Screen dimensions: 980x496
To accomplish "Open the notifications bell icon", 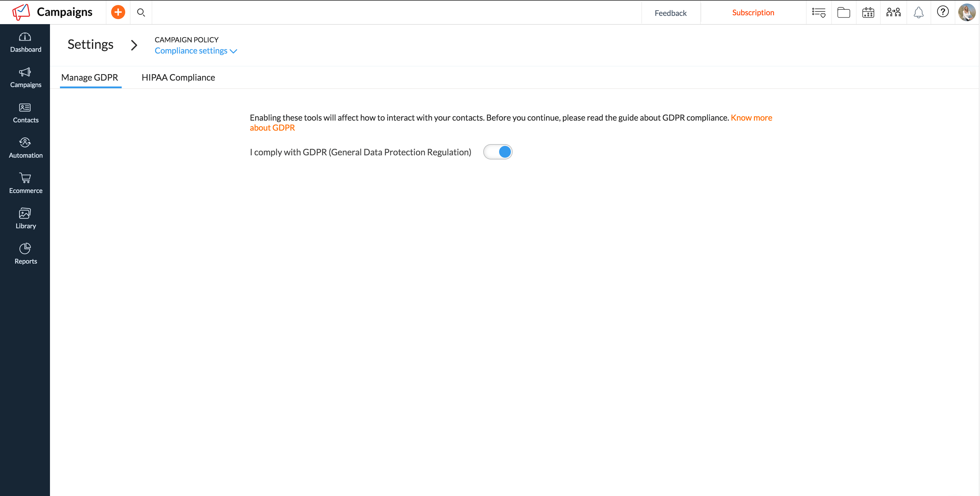I will click(918, 13).
